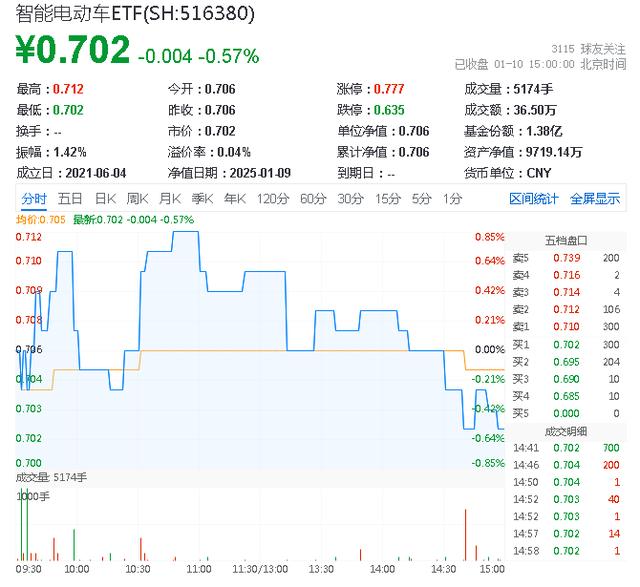
Task: Select the 60分 interval tab
Action: point(313,198)
